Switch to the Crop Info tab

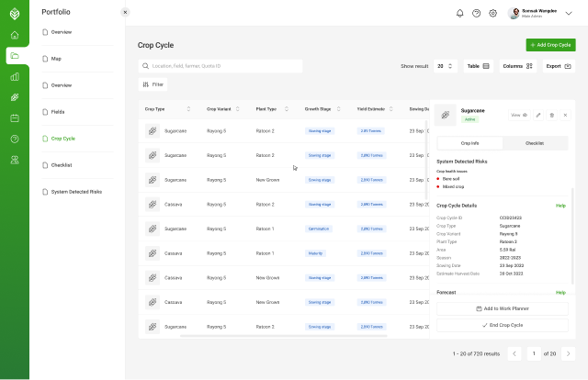coord(469,143)
